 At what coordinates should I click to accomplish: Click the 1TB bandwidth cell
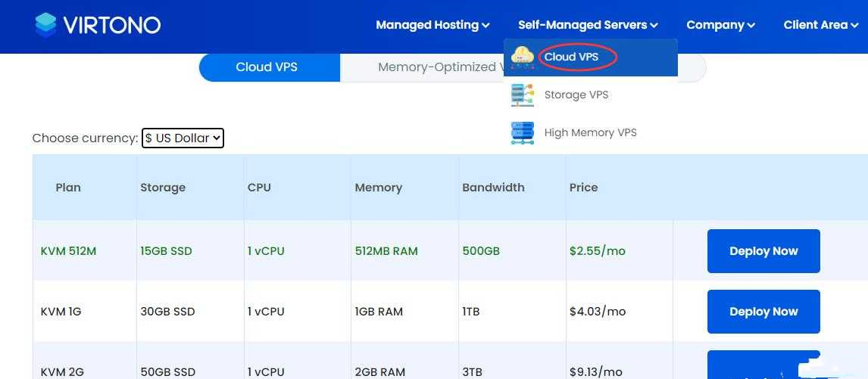tap(470, 312)
